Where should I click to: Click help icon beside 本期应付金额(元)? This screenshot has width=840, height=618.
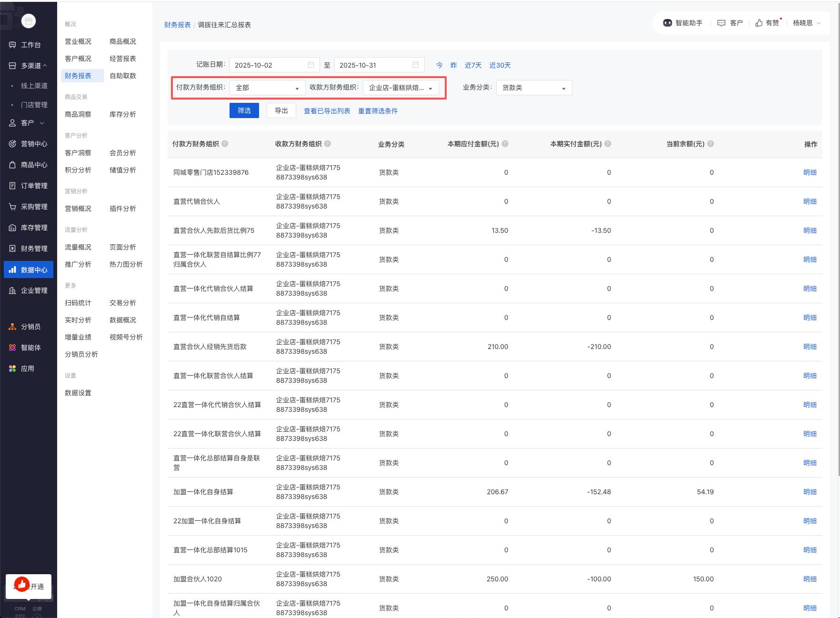click(505, 144)
